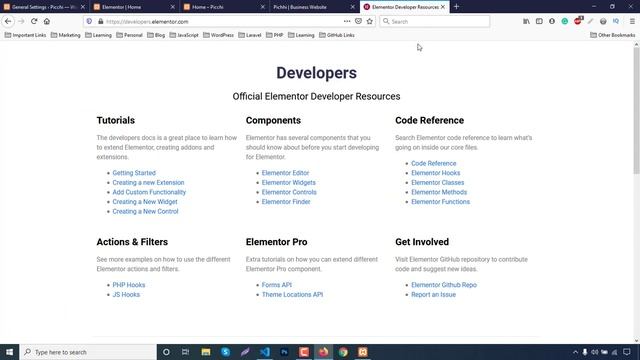Open the Report an Issue link

point(433,295)
